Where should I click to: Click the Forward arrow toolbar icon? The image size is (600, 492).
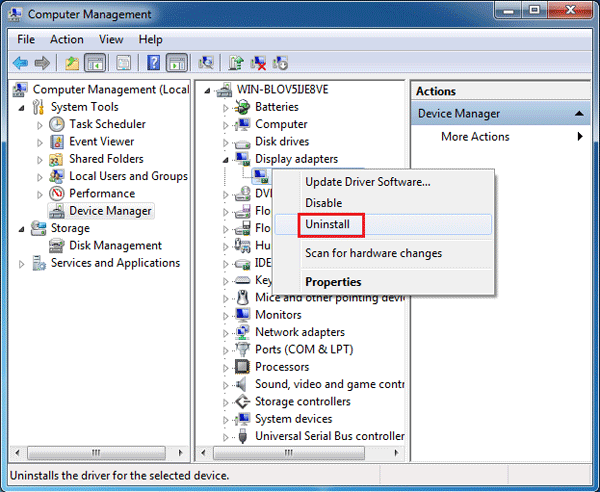coord(42,63)
